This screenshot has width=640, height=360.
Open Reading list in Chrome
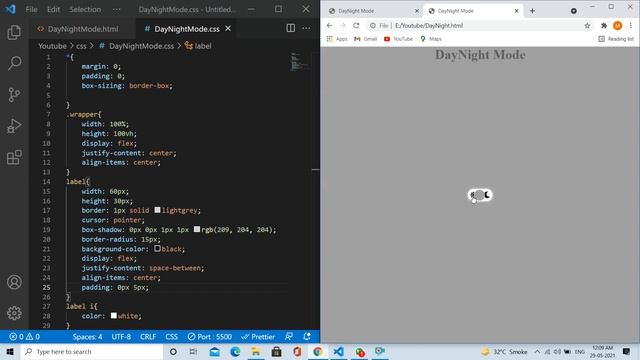(616, 39)
